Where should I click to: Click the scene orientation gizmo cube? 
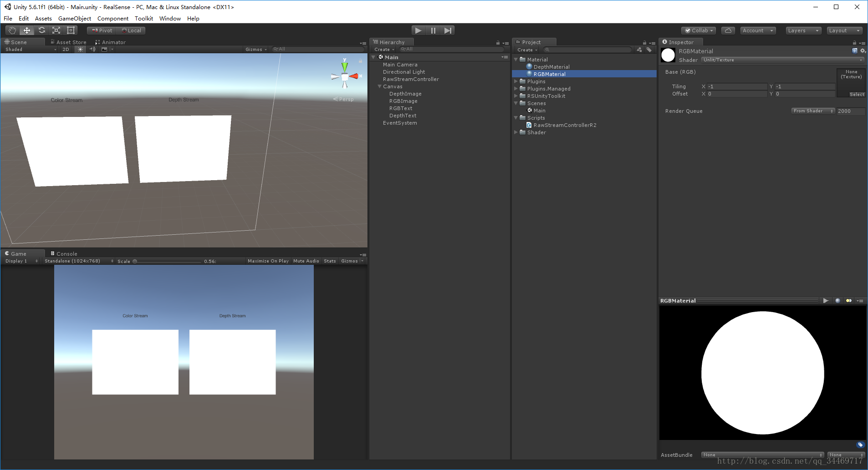pyautogui.click(x=345, y=76)
